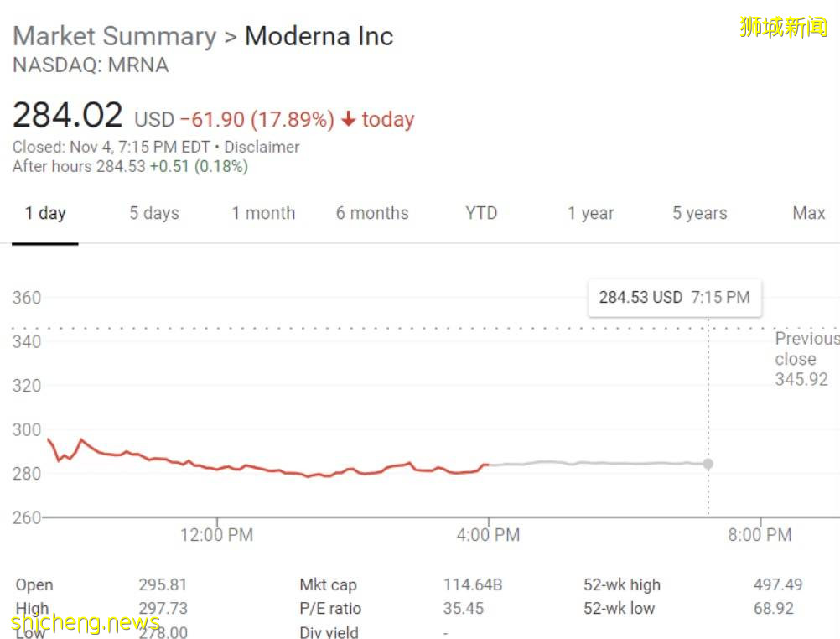Select the Max range tab
Image resolution: width=840 pixels, height=639 pixels.
(809, 214)
